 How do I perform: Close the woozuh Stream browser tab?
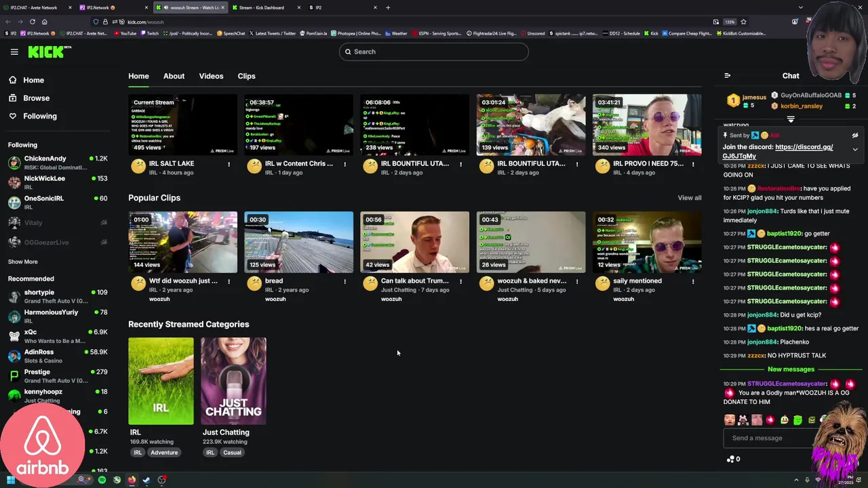point(222,7)
